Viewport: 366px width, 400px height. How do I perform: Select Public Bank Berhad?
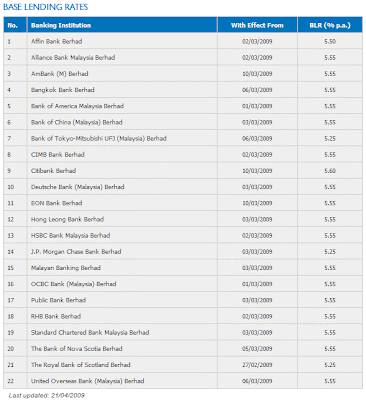(58, 300)
